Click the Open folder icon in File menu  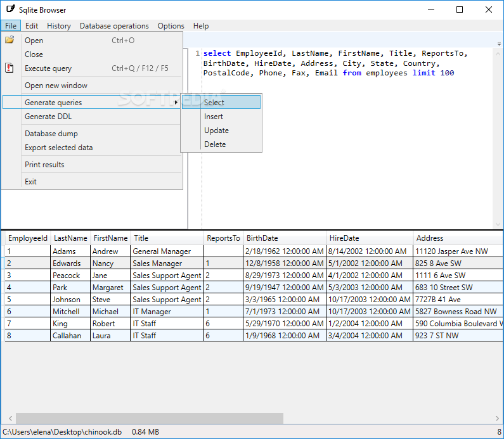[x=10, y=40]
